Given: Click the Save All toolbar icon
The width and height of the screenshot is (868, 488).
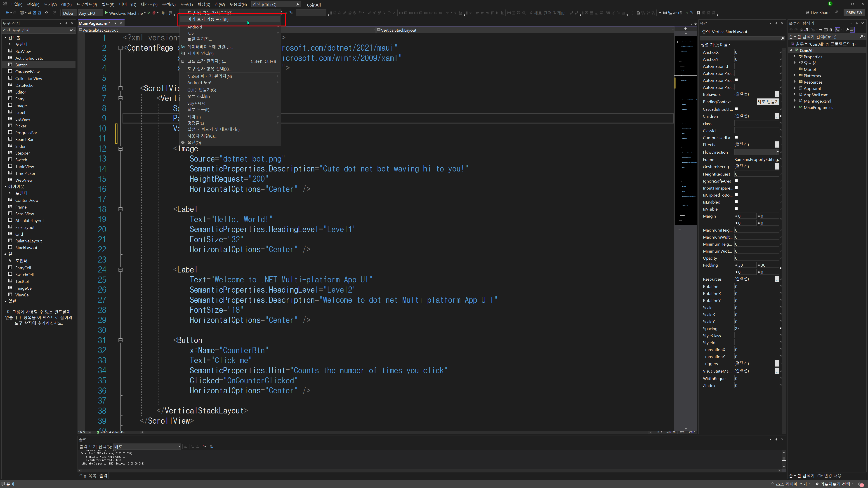Looking at the screenshot, I should (x=39, y=13).
